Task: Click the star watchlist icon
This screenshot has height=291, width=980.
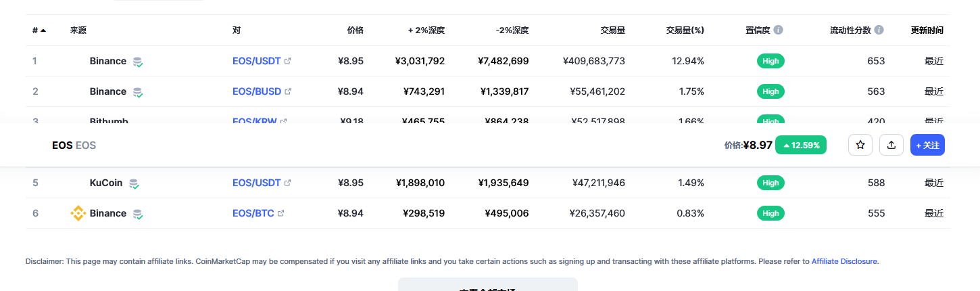Action: coord(860,145)
